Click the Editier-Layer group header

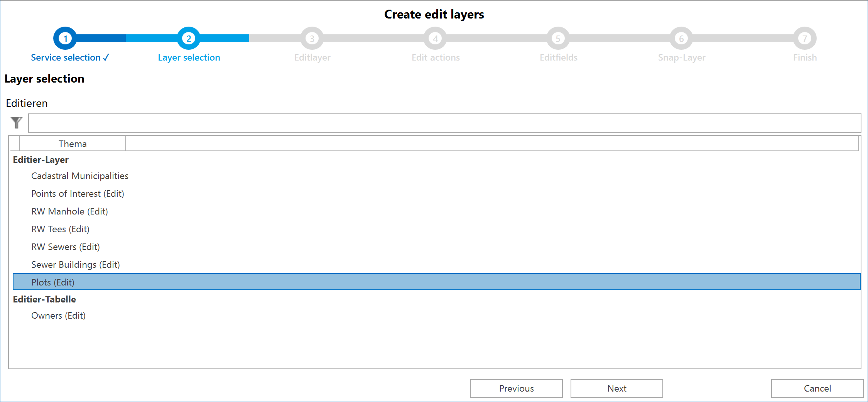pyautogui.click(x=41, y=159)
